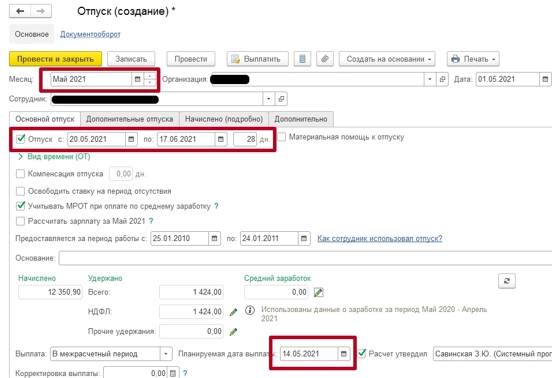Viewport: 558px width, 378px height.
Task: Open calendar for the Дата field
Action: [x=545, y=79]
